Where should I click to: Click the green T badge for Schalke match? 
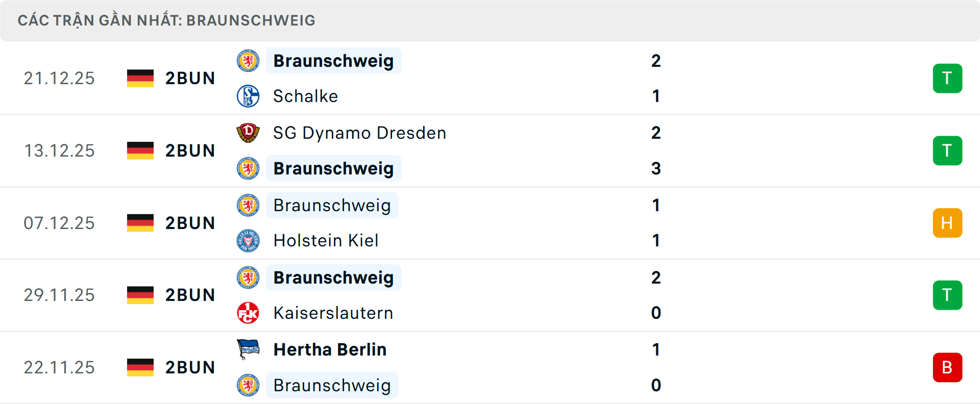click(x=947, y=79)
